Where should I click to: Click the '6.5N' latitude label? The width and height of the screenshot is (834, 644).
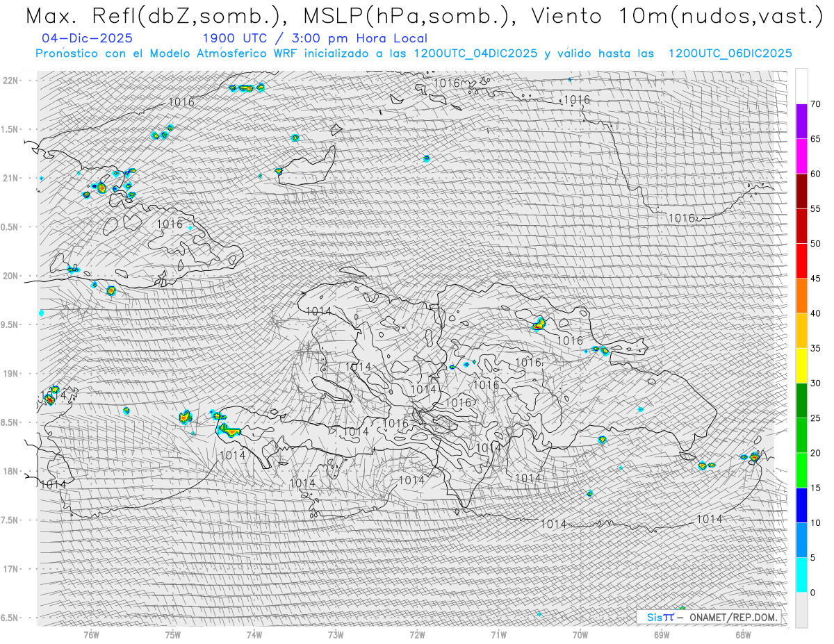tap(10, 618)
